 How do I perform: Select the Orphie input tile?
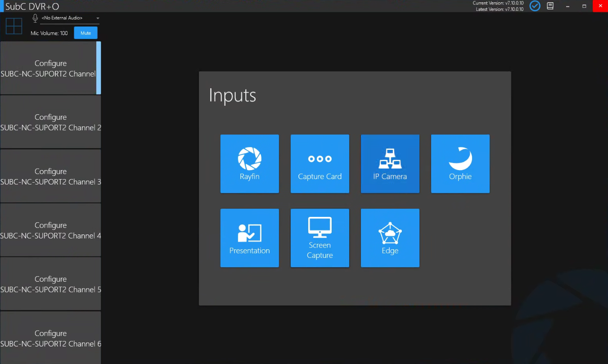pyautogui.click(x=460, y=164)
